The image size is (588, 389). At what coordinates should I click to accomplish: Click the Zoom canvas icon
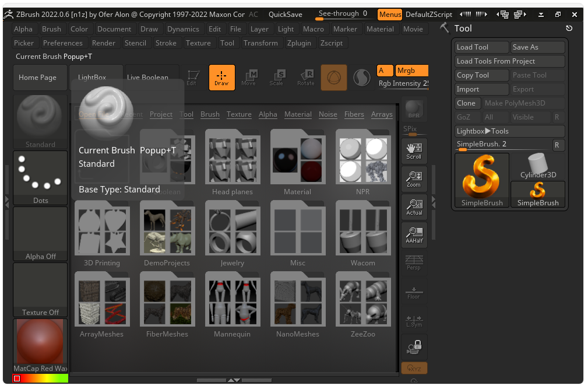click(414, 179)
